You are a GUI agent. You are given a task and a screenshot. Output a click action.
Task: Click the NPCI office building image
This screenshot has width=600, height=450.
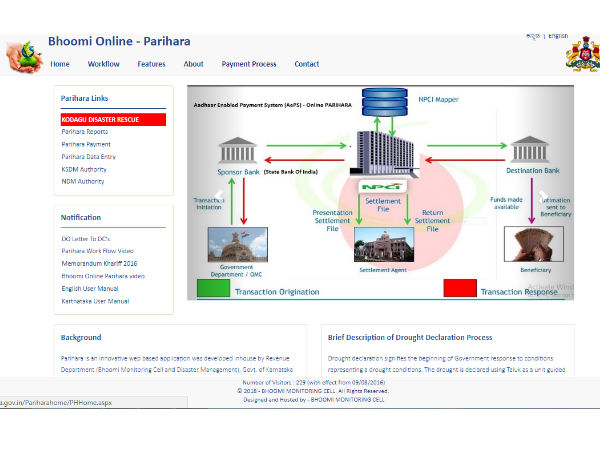click(386, 154)
